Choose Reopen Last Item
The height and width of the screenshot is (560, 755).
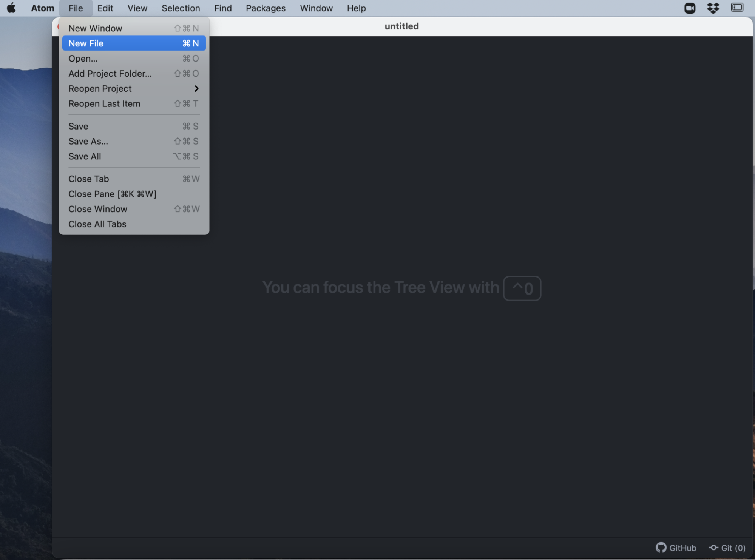[134, 104]
